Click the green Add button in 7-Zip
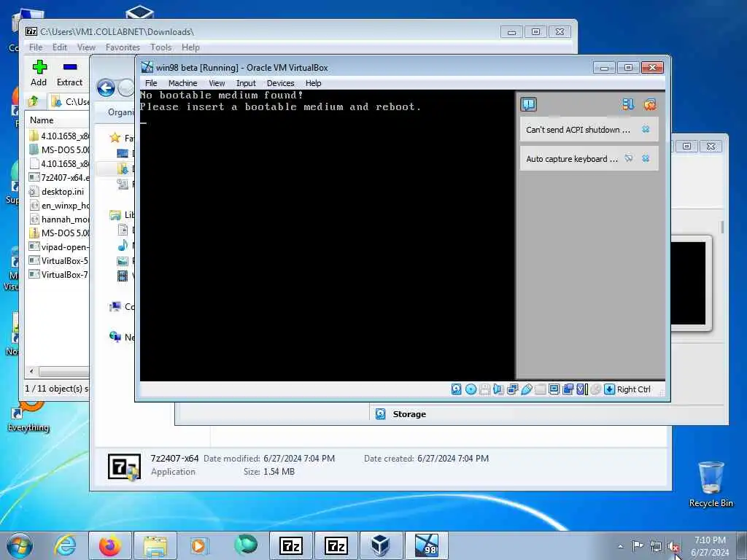This screenshot has height=560, width=747. tap(39, 73)
